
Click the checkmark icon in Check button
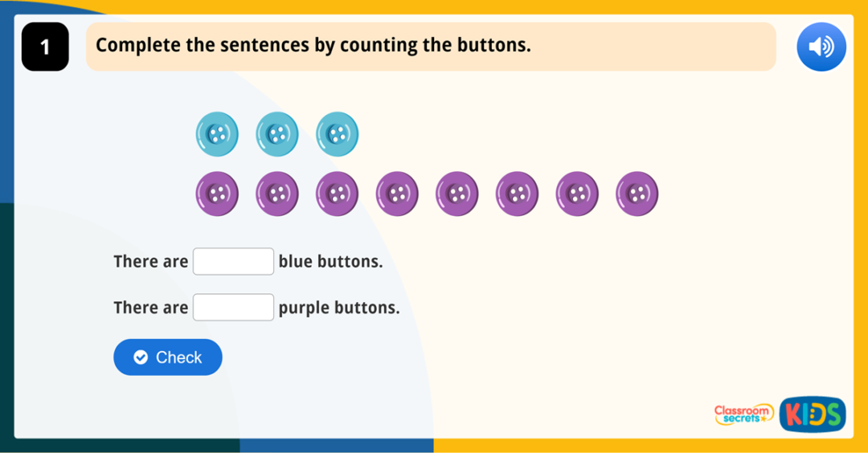pos(141,357)
